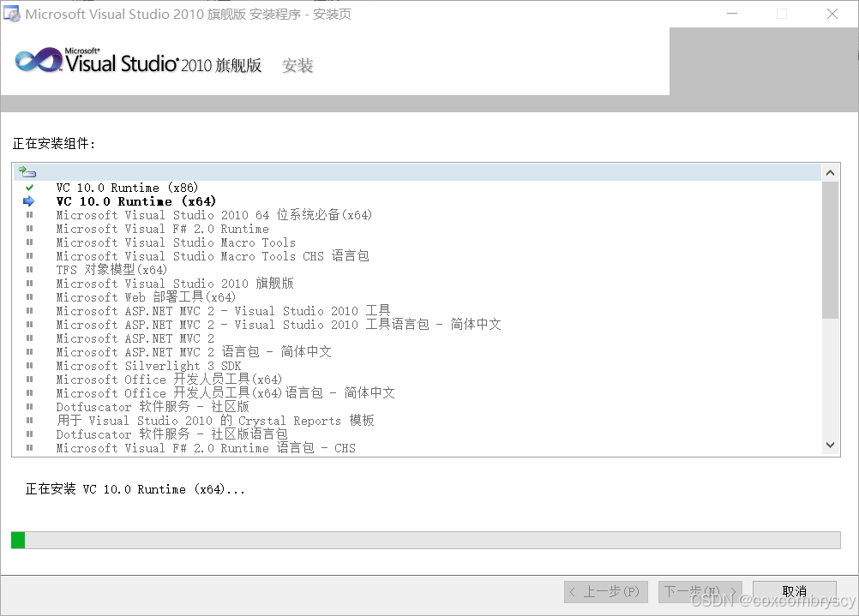Select the VC 10.0 Runtime (x86) row
The width and height of the screenshot is (859, 616).
[x=127, y=188]
